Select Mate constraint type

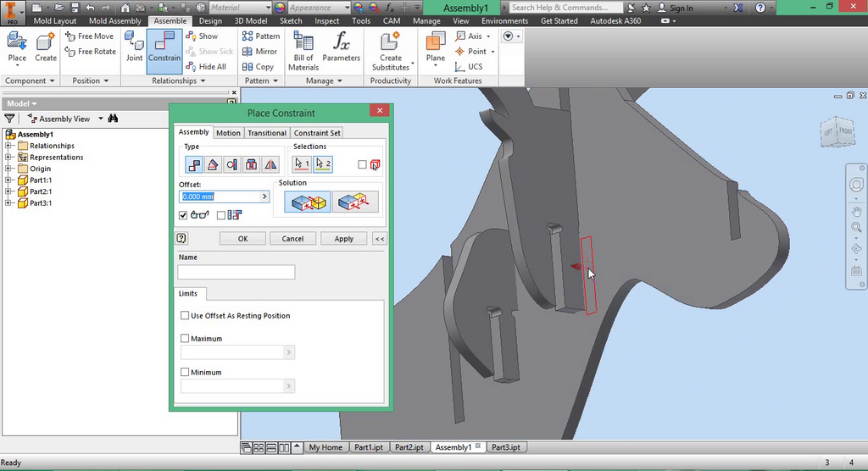pyautogui.click(x=194, y=164)
